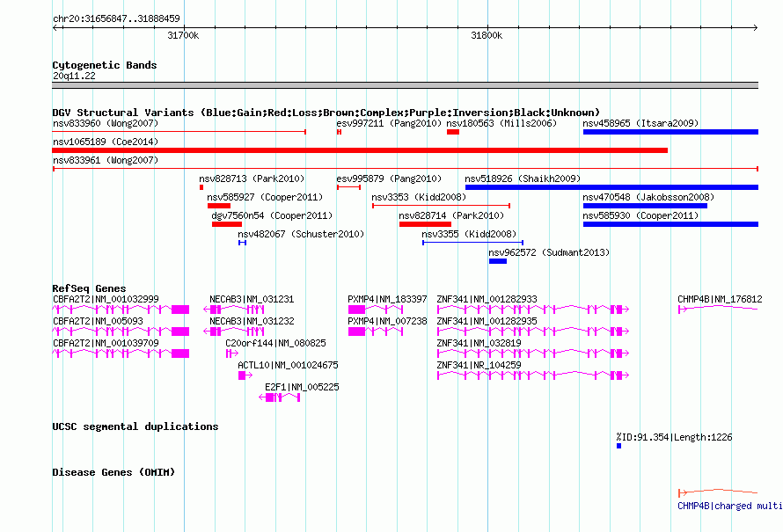Select the nsv833961 (Wong2007) long red line
This screenshot has height=532, width=783.
pos(406,169)
